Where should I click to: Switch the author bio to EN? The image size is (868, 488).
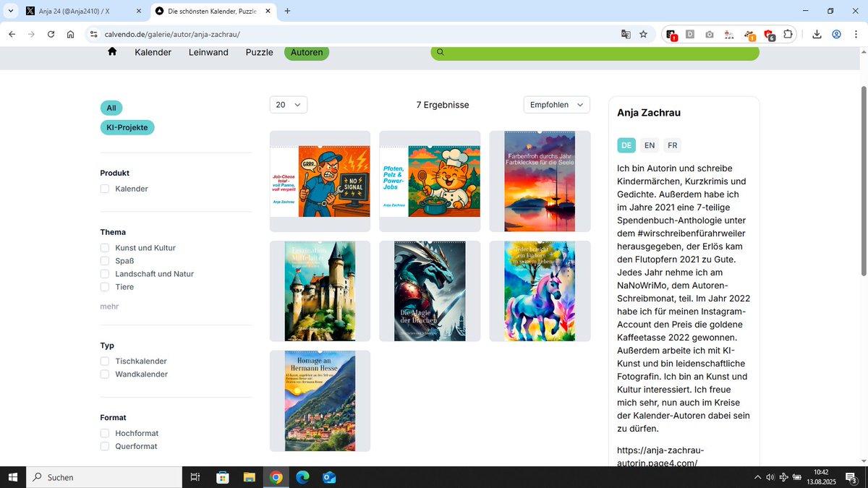650,145
